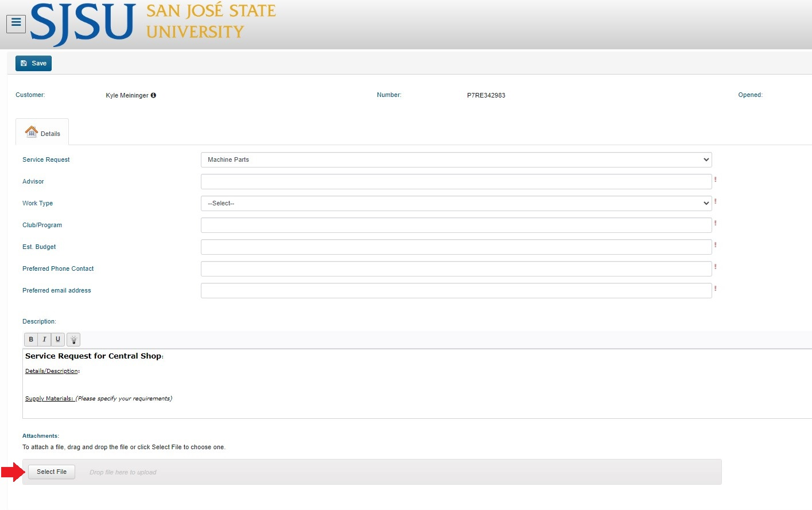Open the hamburger navigation menu

[16, 23]
